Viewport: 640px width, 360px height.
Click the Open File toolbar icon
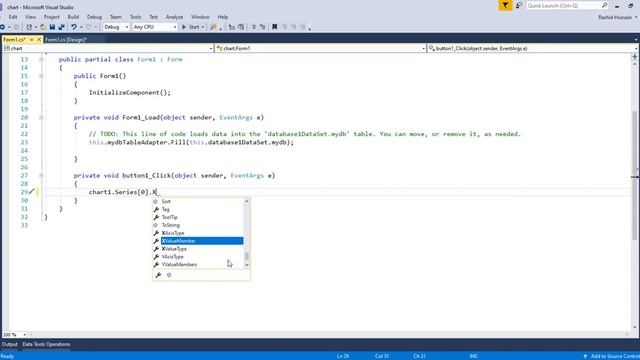coord(43,27)
